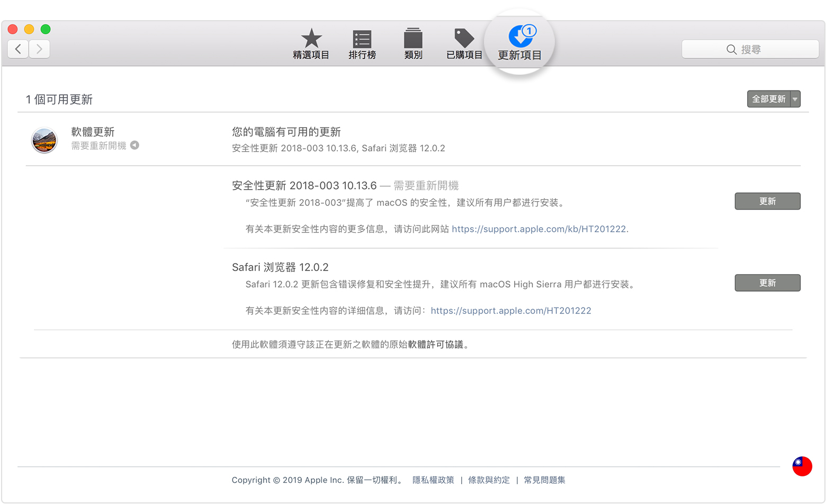
Task: Select the 更新項目 updates tab
Action: [519, 43]
